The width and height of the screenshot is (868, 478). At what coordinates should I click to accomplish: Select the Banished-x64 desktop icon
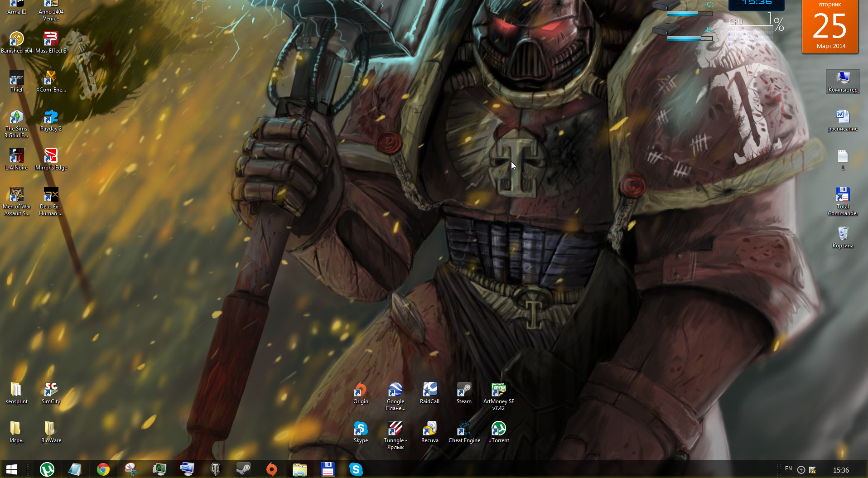tap(17, 43)
